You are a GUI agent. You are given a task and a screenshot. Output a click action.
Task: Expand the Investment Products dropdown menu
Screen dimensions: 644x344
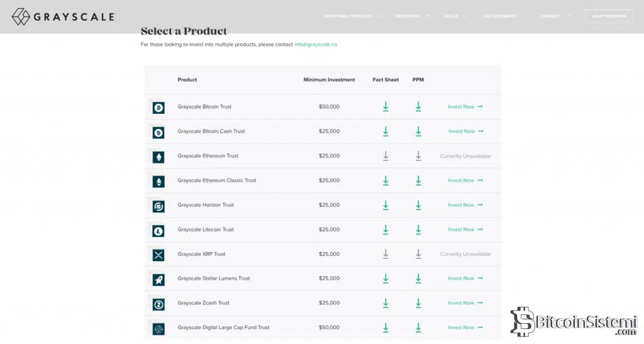pos(351,16)
